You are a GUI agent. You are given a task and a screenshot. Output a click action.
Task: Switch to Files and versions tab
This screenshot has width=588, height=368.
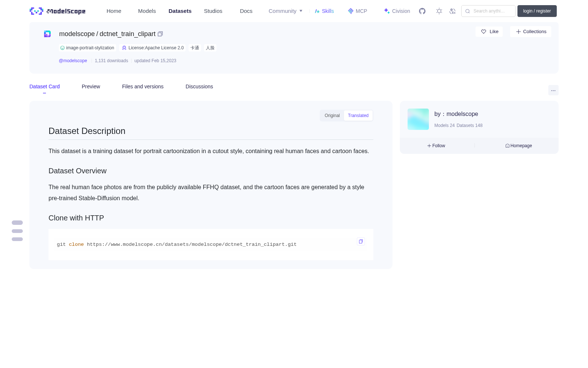click(143, 86)
